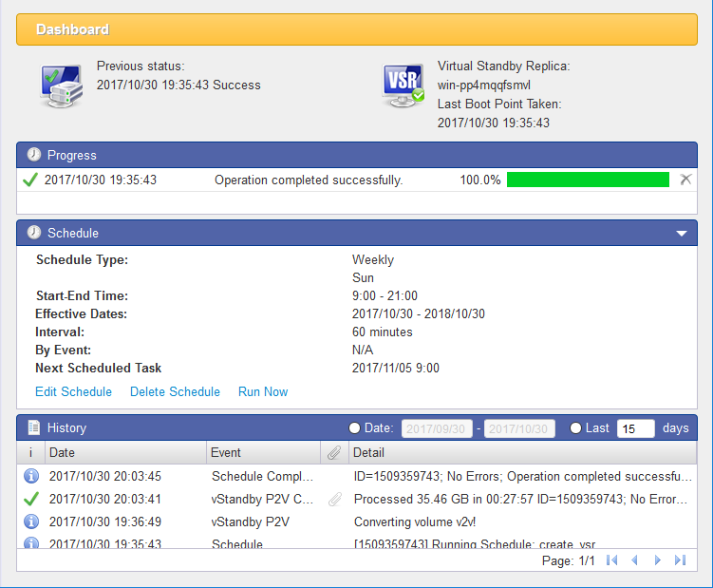Go to the next history page
The image size is (713, 588).
tap(657, 560)
